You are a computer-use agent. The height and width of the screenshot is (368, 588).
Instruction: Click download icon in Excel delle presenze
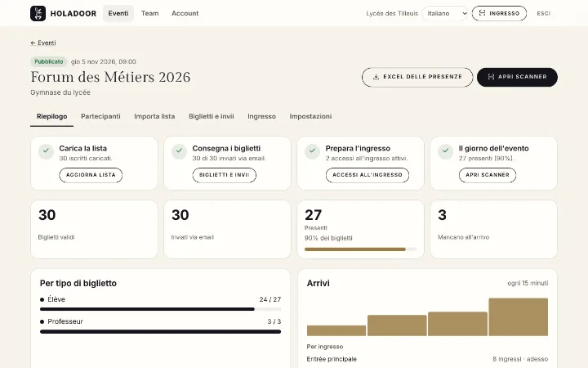[376, 77]
